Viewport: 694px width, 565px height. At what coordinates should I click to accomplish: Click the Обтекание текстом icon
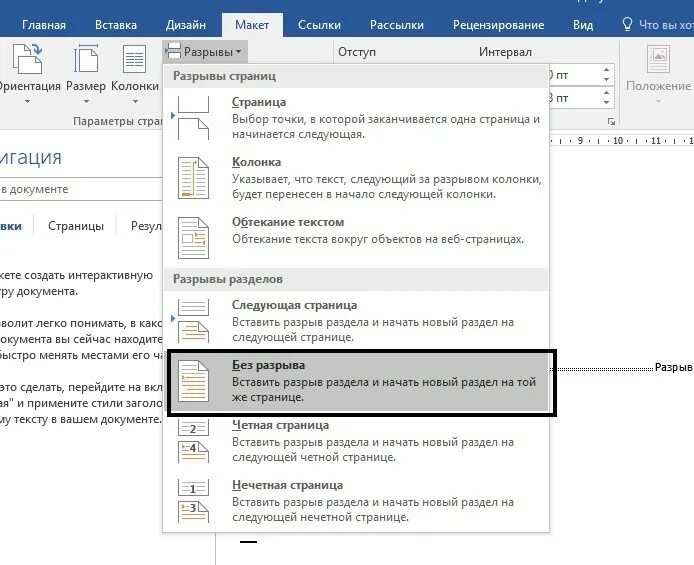coord(193,238)
